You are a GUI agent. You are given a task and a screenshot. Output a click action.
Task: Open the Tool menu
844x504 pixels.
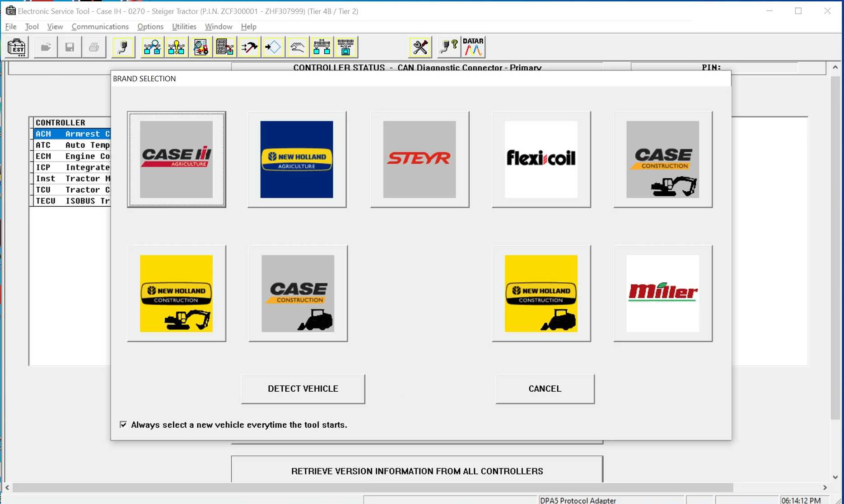tap(32, 27)
